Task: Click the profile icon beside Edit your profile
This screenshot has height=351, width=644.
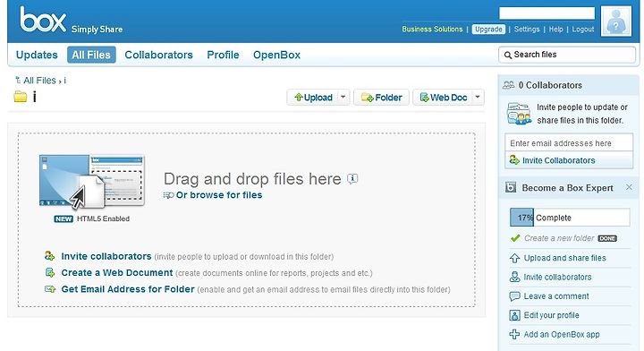Action: (x=514, y=315)
